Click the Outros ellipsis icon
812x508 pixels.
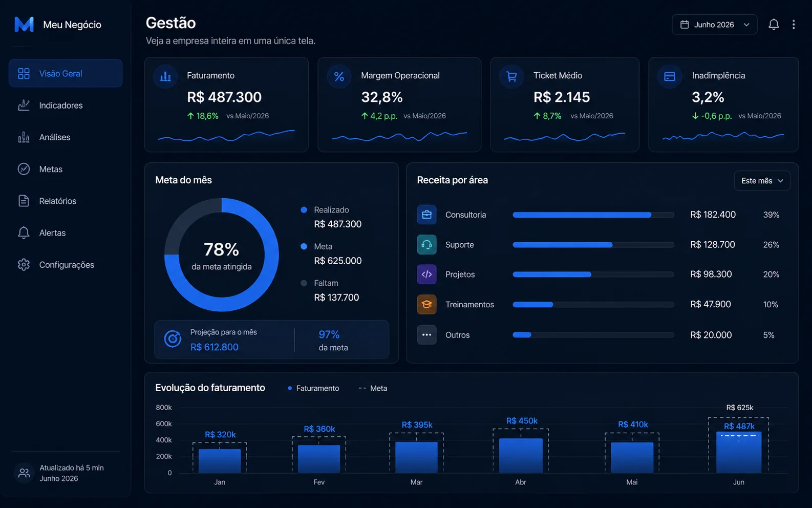coord(426,335)
